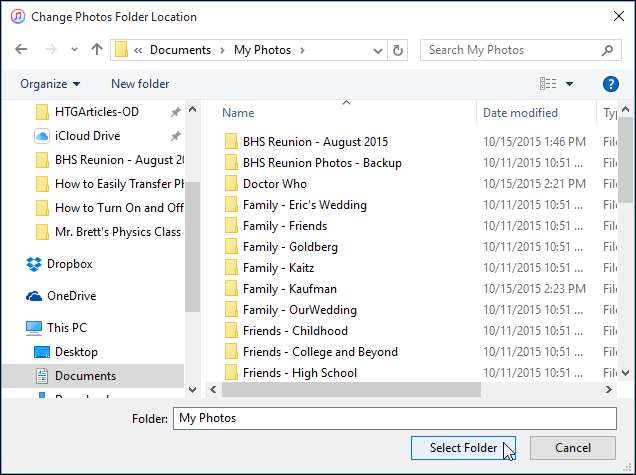Click Documents in the breadcrumb path
636x475 pixels.
(x=180, y=49)
